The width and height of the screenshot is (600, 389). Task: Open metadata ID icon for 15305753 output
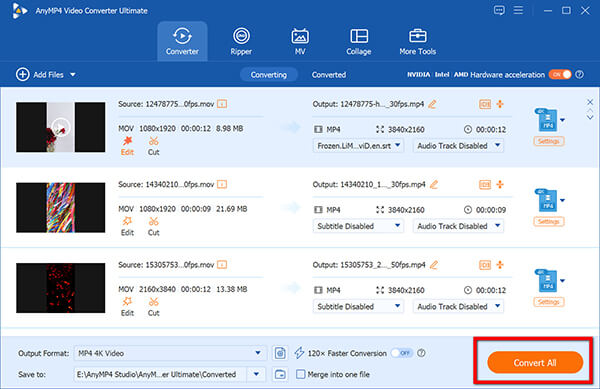click(x=485, y=265)
